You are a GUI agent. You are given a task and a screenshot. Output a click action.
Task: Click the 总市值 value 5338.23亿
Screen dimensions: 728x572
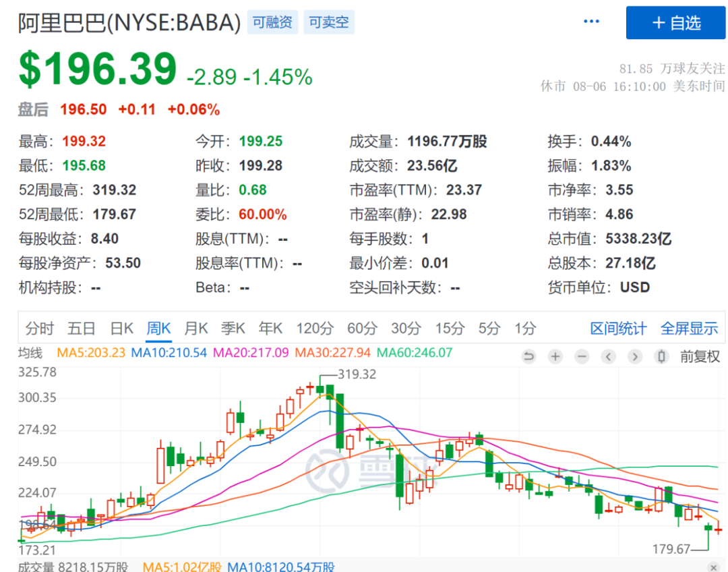point(638,239)
